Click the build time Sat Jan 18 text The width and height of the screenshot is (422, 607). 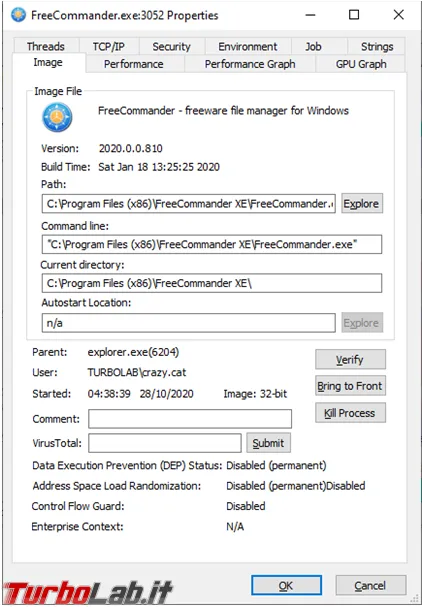coord(159,167)
